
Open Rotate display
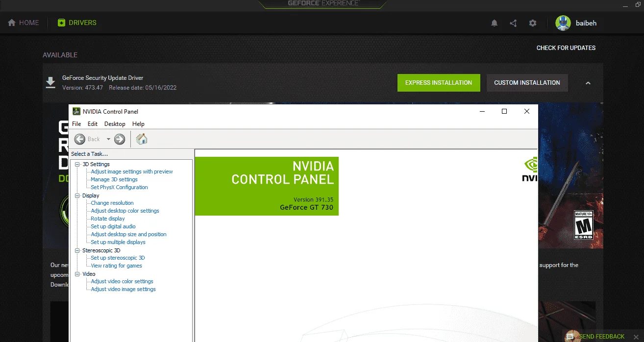pos(108,219)
